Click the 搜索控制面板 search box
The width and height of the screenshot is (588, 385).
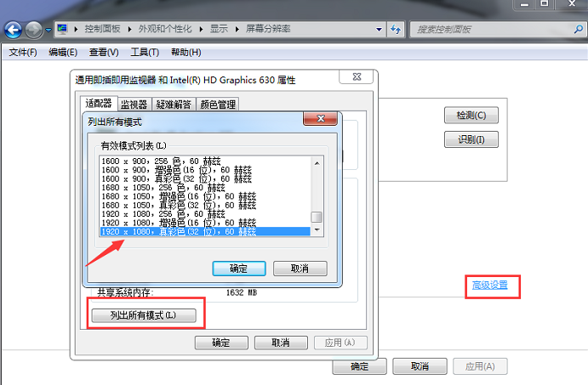[489, 30]
